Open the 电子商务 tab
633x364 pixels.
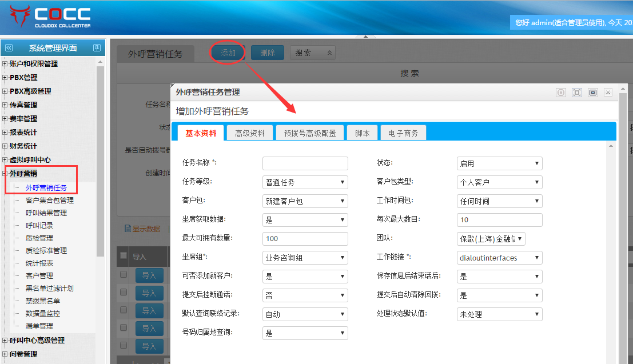pyautogui.click(x=403, y=133)
